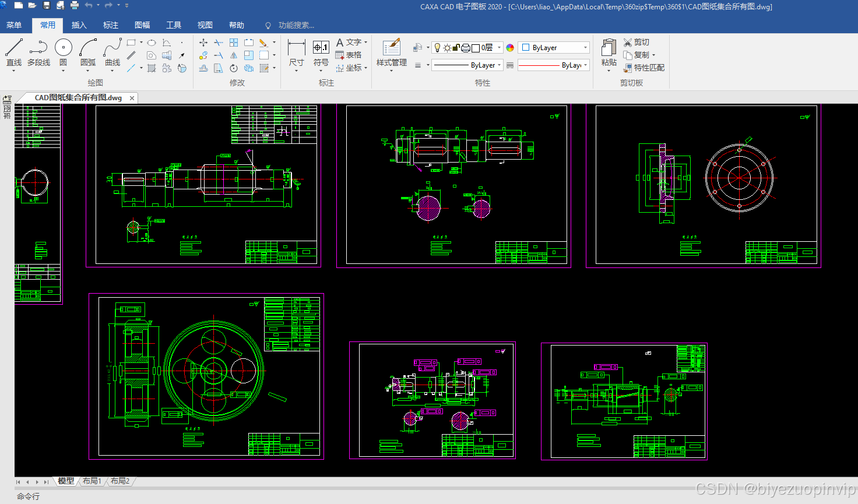Select the ellipse drawing tool icon
The width and height of the screenshot is (858, 504).
click(152, 43)
